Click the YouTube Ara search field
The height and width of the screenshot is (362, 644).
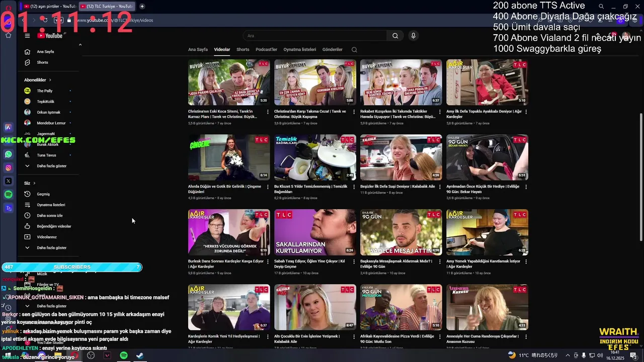click(315, 36)
